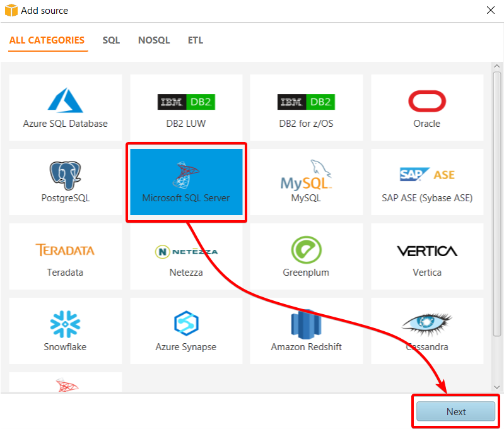Click the vertical scrollbar thumb
Viewport: 504px width, 429px height.
click(496, 204)
